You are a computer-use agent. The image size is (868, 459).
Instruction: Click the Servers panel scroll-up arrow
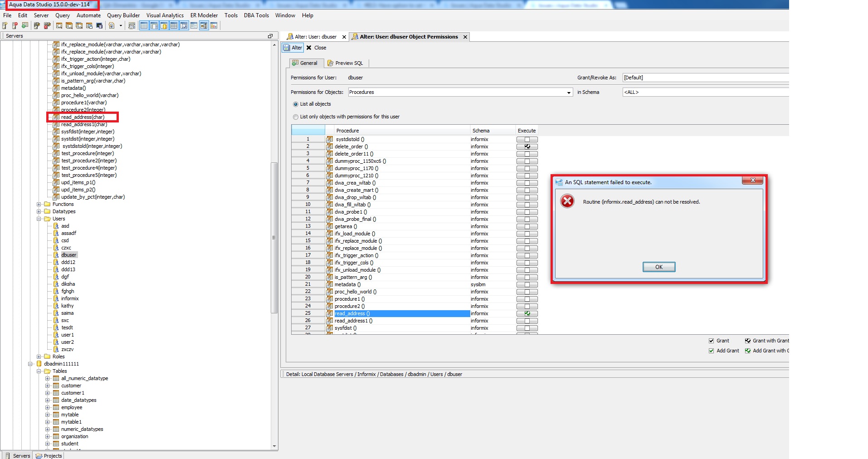[274, 45]
